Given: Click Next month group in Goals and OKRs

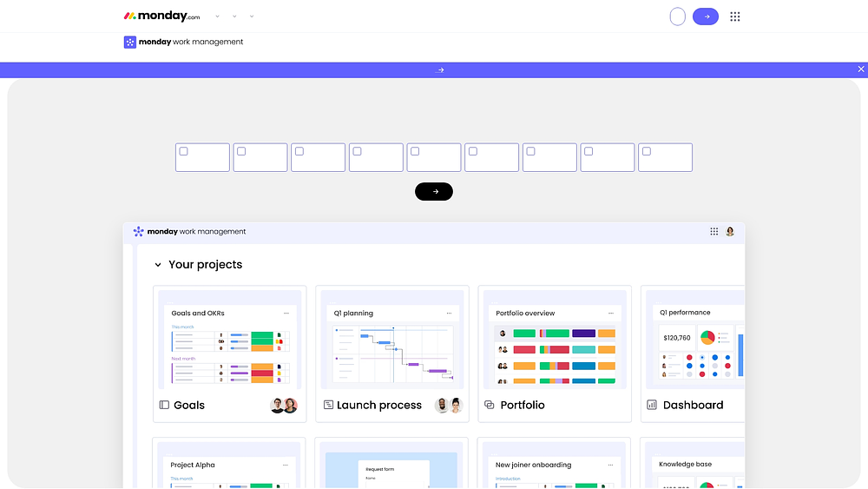Looking at the screenshot, I should (x=183, y=359).
